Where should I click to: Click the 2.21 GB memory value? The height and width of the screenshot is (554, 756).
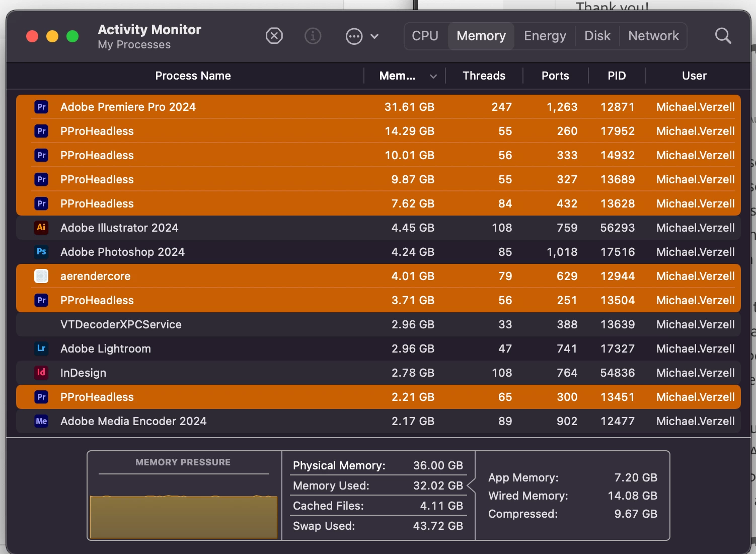coord(413,397)
